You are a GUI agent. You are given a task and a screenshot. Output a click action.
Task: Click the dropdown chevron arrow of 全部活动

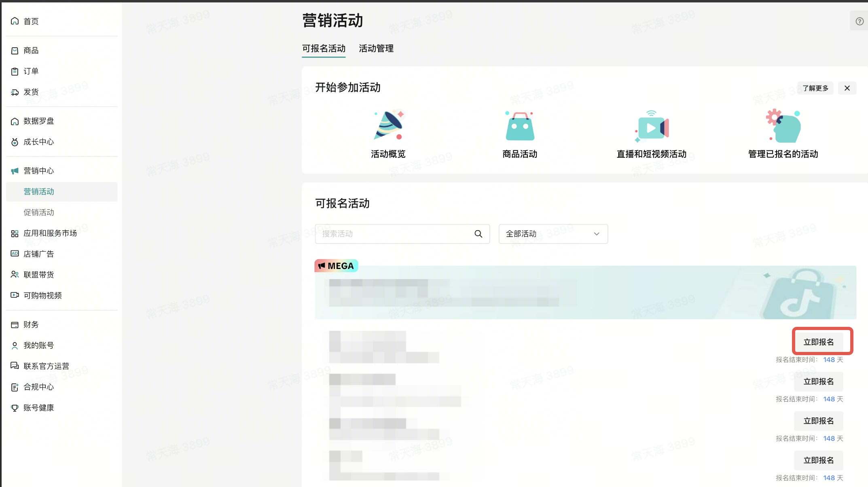click(x=596, y=234)
